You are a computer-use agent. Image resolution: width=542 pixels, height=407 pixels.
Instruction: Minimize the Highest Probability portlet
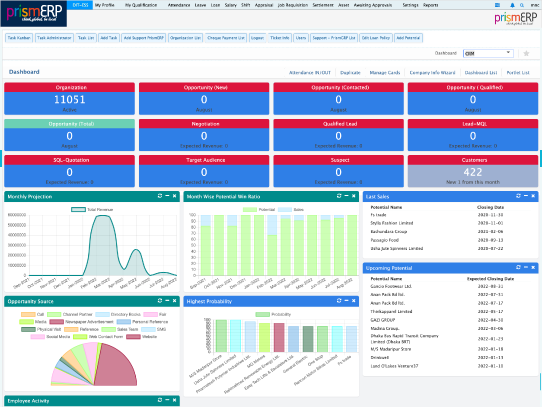[x=346, y=301]
